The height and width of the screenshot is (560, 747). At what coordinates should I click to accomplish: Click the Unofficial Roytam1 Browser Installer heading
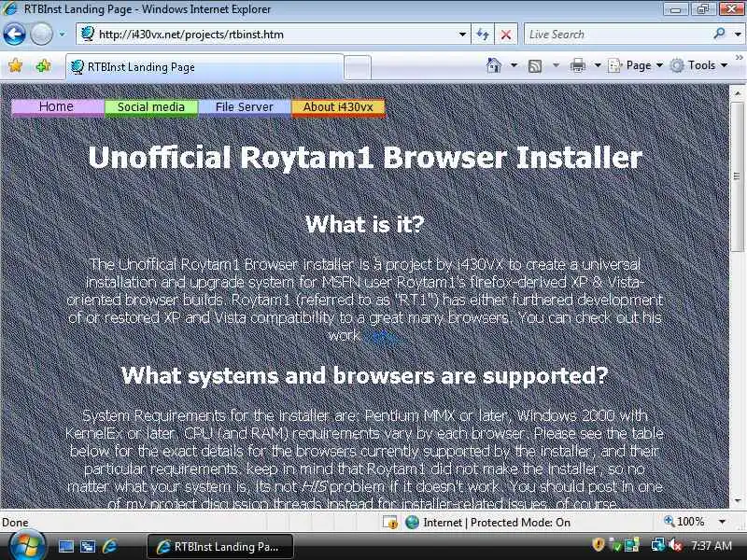coord(365,157)
